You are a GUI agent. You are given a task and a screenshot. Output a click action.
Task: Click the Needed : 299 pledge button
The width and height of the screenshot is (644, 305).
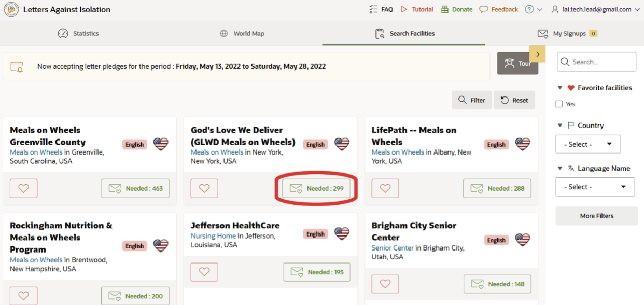tap(317, 188)
